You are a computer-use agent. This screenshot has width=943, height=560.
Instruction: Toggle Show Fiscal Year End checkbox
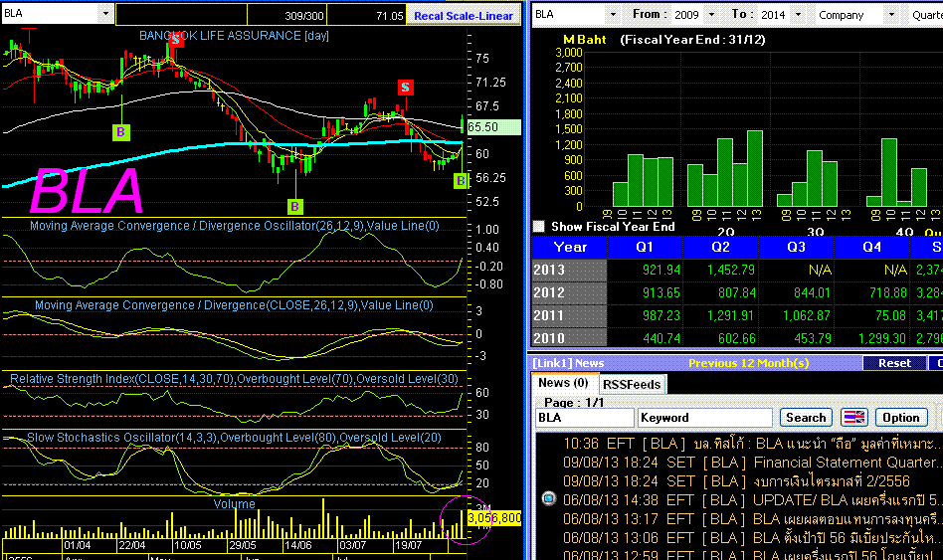click(x=539, y=226)
